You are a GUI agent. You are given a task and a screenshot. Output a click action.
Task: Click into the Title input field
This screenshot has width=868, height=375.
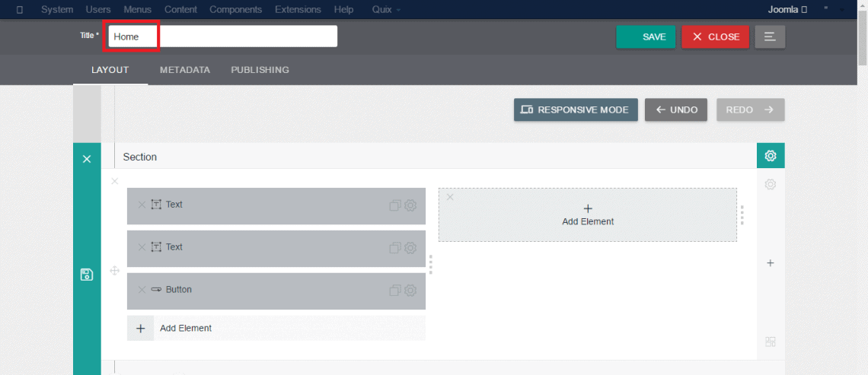pyautogui.click(x=222, y=37)
